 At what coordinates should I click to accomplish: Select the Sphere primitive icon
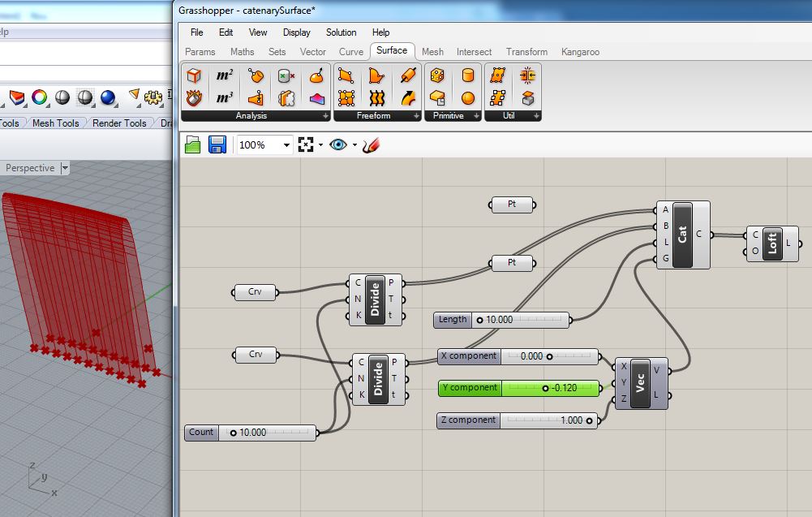(468, 98)
